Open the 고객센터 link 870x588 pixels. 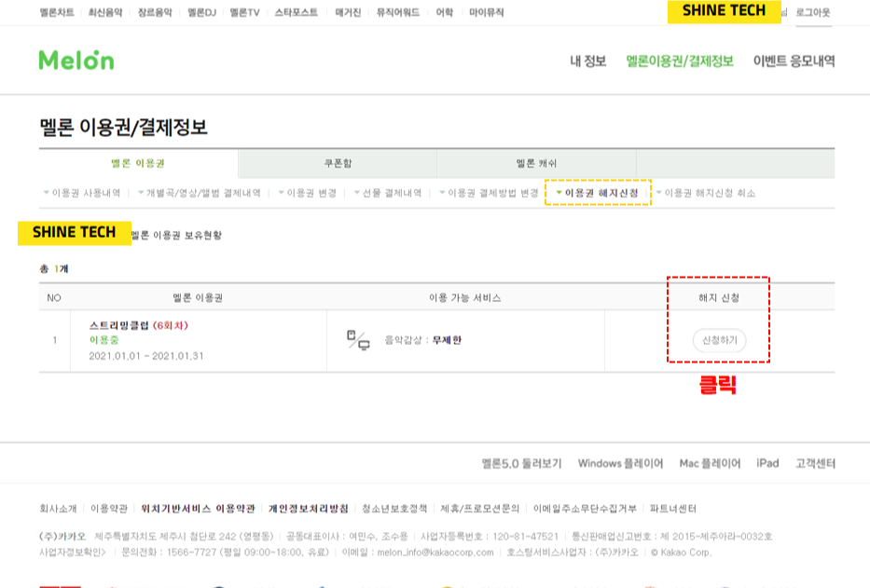click(x=815, y=464)
